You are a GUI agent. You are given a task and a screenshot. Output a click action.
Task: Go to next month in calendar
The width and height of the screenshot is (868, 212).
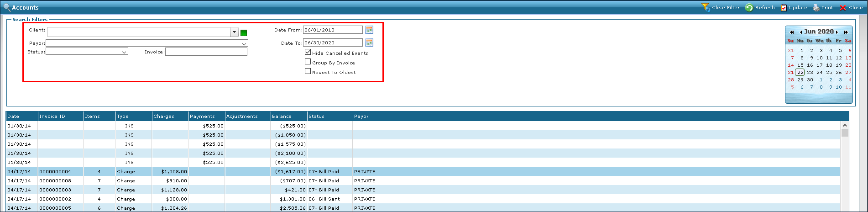pos(837,32)
